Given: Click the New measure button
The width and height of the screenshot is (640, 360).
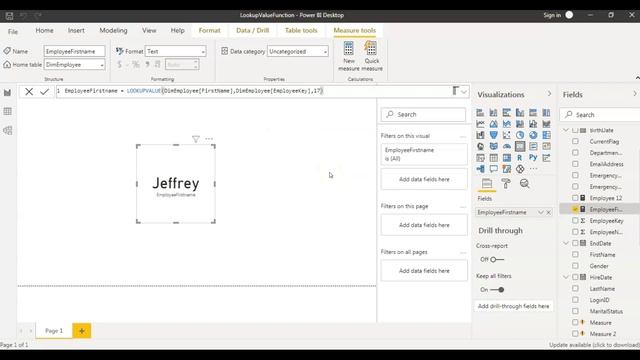Looking at the screenshot, I should click(349, 56).
